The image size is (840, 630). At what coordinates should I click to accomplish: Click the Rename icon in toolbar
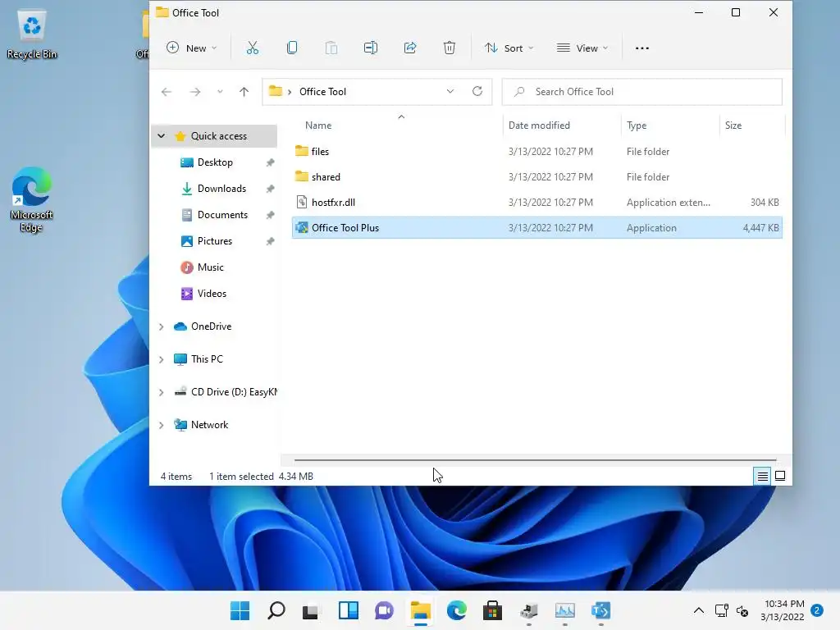371,48
